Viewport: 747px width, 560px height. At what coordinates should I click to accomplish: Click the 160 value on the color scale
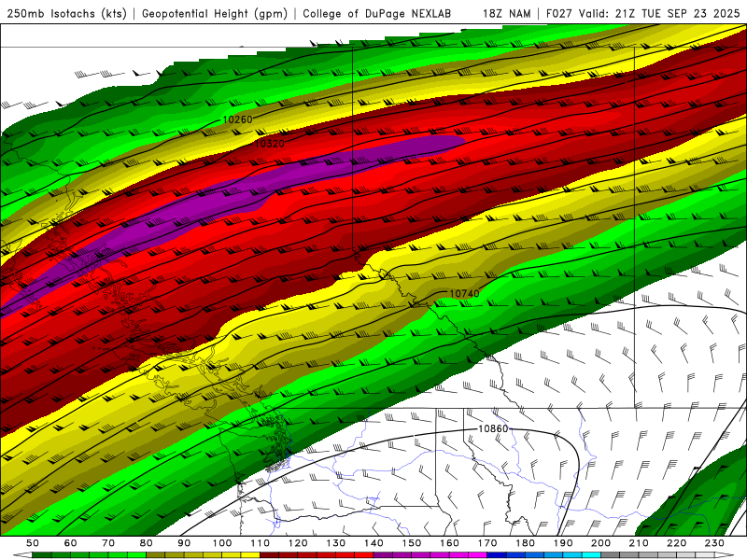tap(449, 543)
